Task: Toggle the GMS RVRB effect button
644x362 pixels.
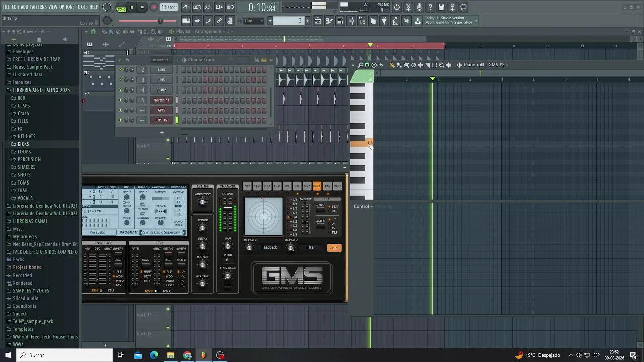Action: [317, 186]
